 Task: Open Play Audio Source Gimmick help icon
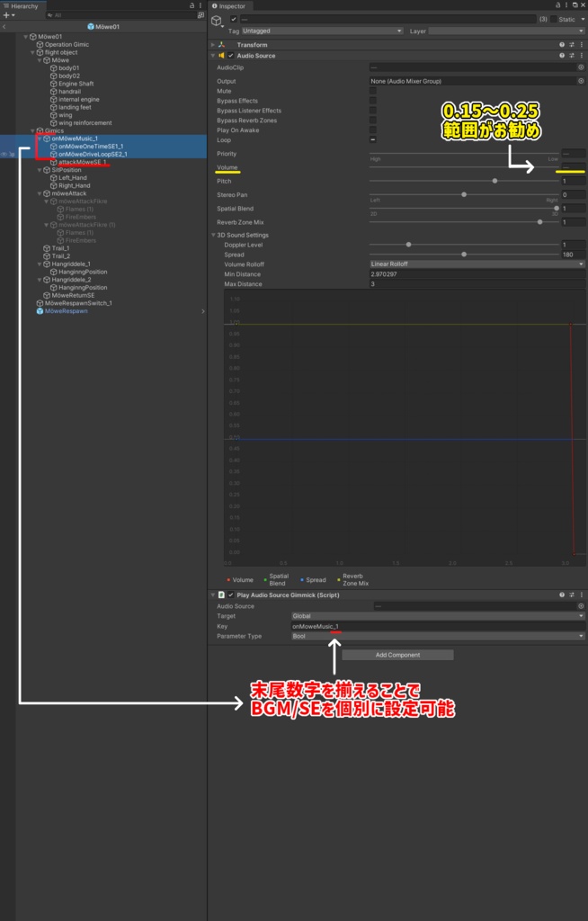point(562,595)
